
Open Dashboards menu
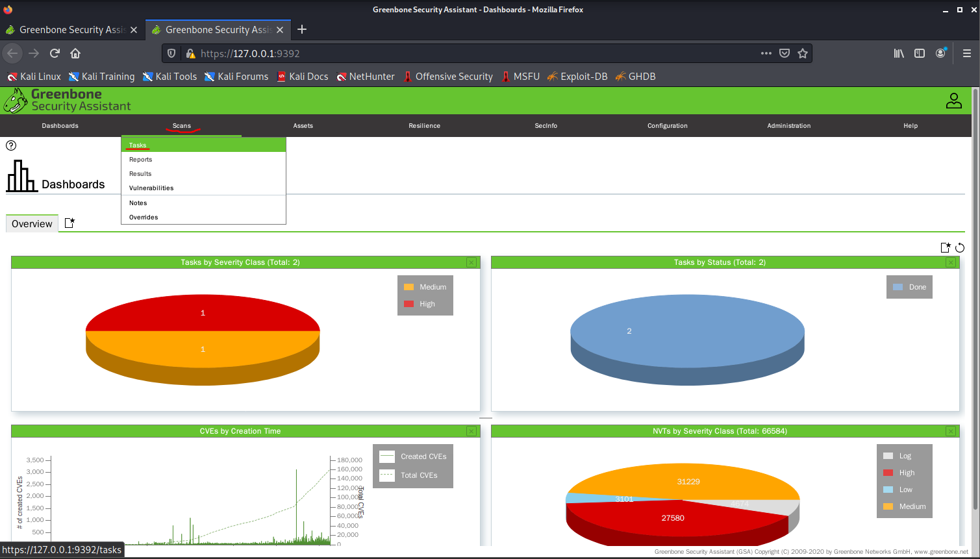(60, 125)
